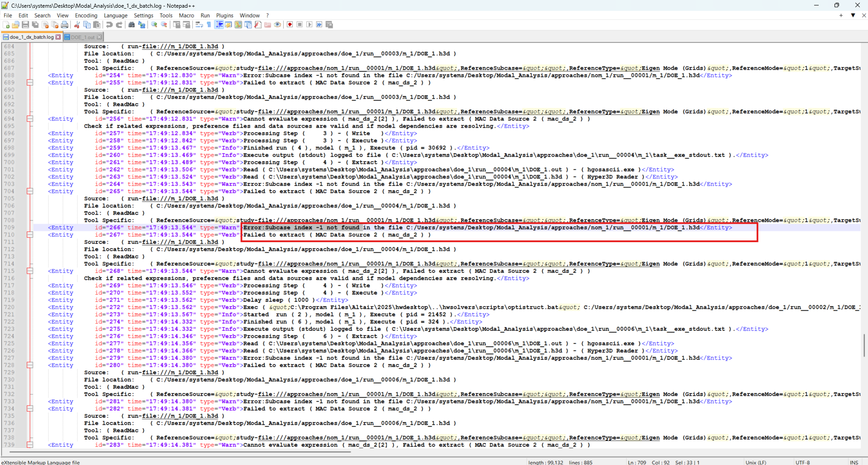Click Synchronize Horizontal Scrolling icon
Screen dimensions: 868x465
(186, 25)
